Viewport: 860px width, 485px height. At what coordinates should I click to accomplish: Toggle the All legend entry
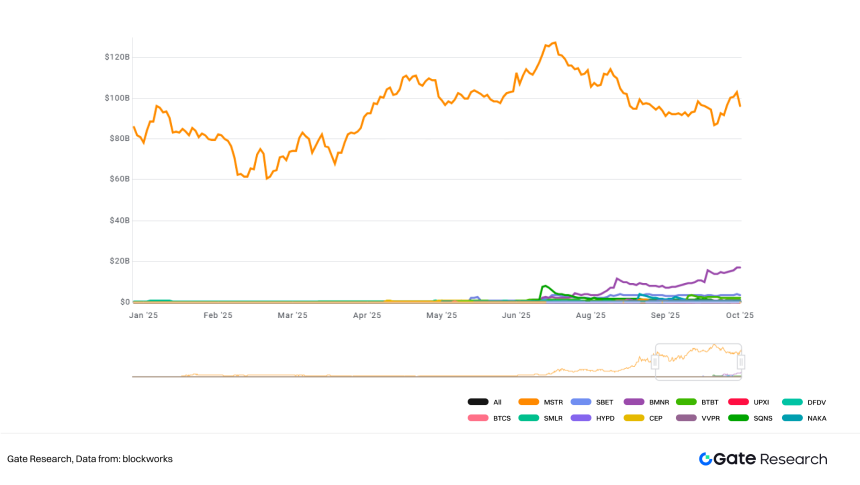click(x=484, y=402)
